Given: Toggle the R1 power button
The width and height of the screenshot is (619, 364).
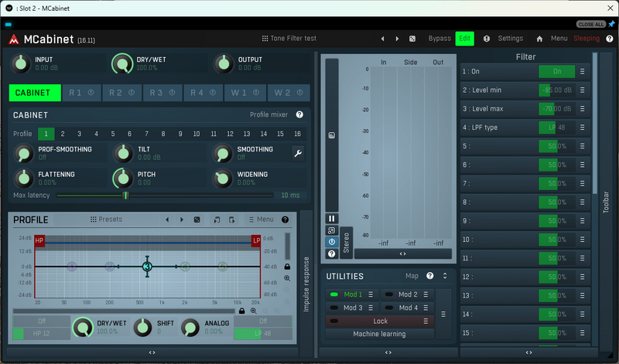Looking at the screenshot, I should click(91, 92).
